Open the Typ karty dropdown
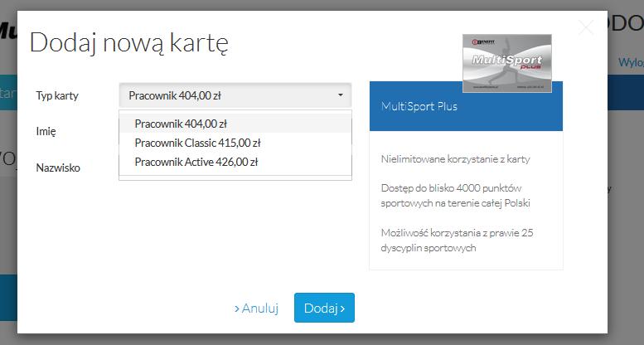Image resolution: width=644 pixels, height=345 pixels. tap(235, 95)
